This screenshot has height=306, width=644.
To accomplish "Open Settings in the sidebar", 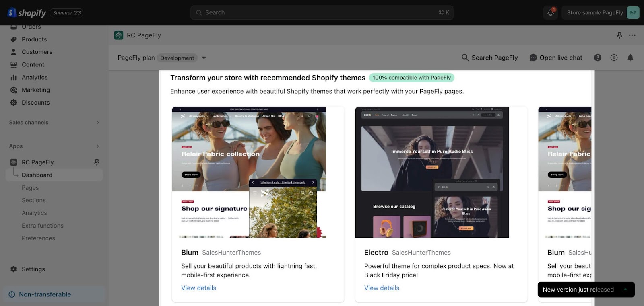I will [x=33, y=269].
